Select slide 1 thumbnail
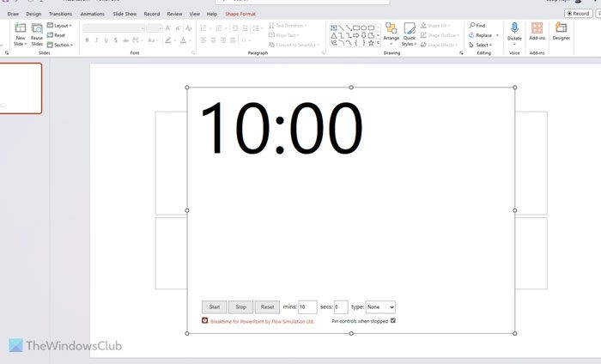Image resolution: width=601 pixels, height=364 pixels. coord(20,88)
